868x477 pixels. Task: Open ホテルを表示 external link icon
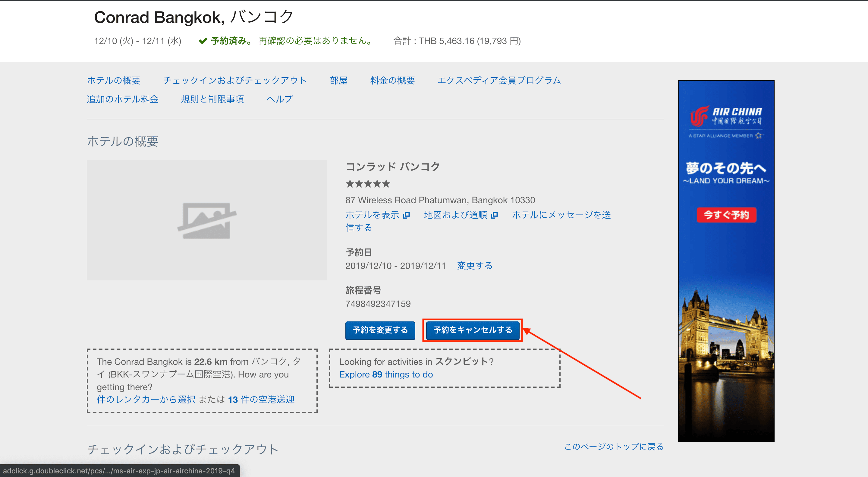406,215
